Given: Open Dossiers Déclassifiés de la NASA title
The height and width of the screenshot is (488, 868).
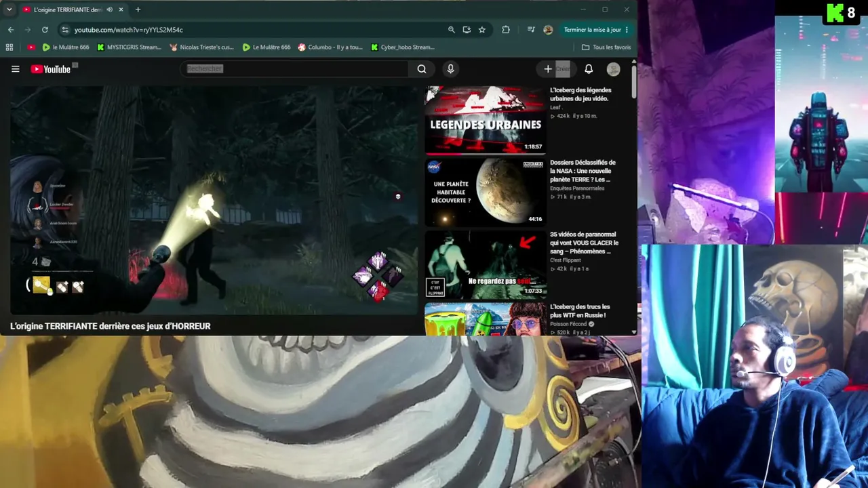Looking at the screenshot, I should 583,171.
